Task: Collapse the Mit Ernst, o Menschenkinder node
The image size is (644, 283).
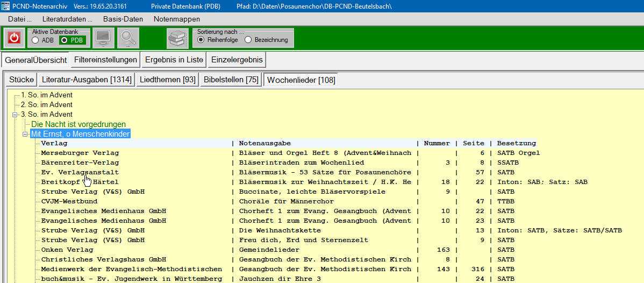Action: pos(25,134)
